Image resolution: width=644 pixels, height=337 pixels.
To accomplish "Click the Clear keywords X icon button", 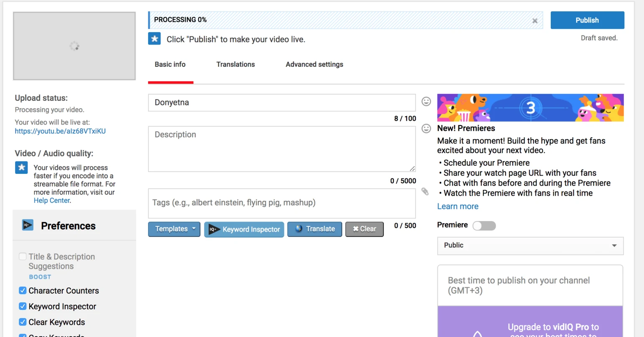I will (356, 229).
